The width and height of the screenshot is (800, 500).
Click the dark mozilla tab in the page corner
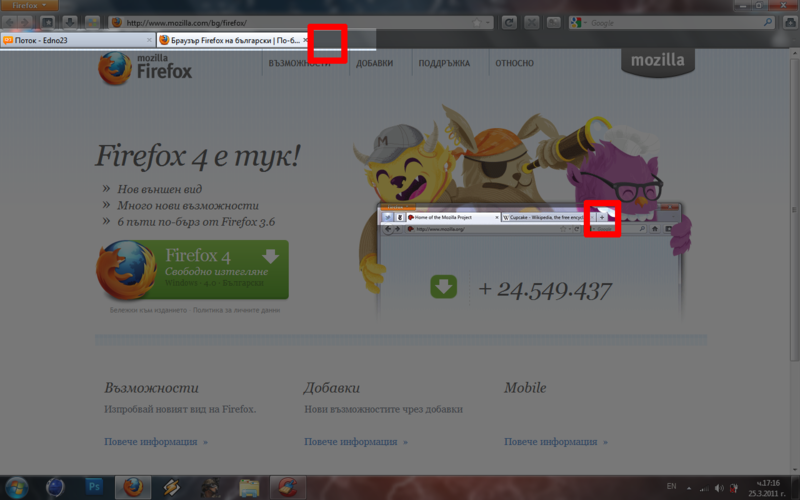(658, 62)
